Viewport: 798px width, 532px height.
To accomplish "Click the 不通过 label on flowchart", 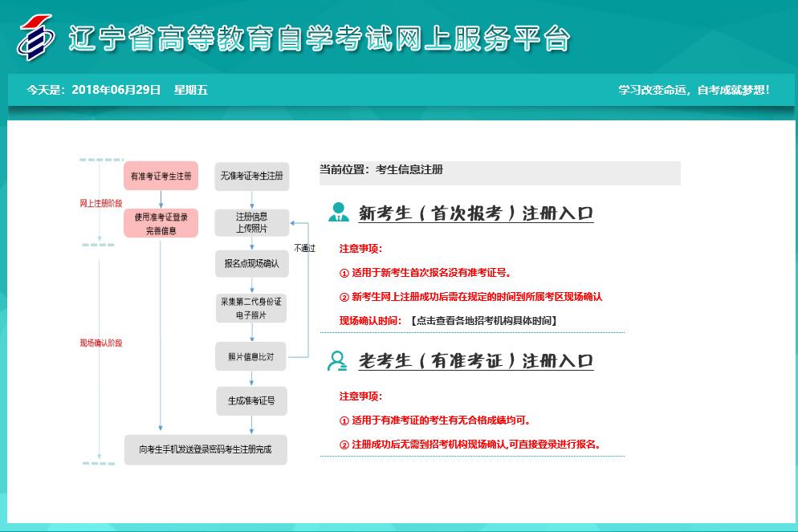I will (304, 248).
